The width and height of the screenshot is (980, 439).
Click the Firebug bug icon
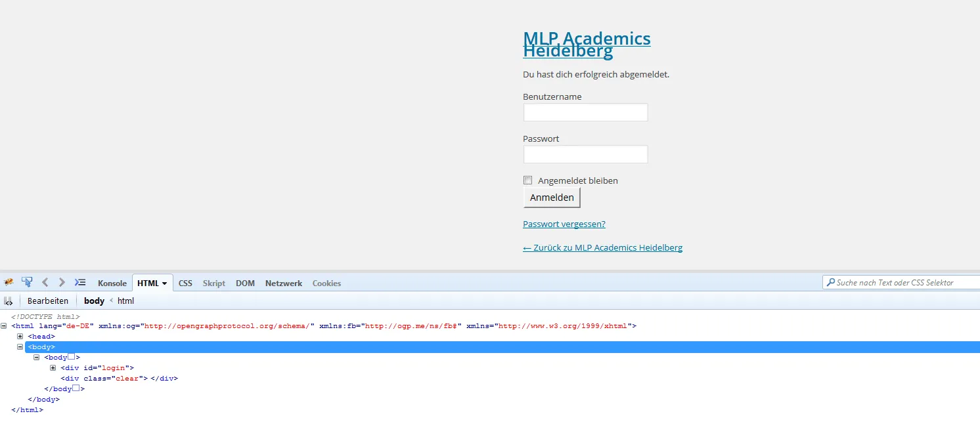9,283
